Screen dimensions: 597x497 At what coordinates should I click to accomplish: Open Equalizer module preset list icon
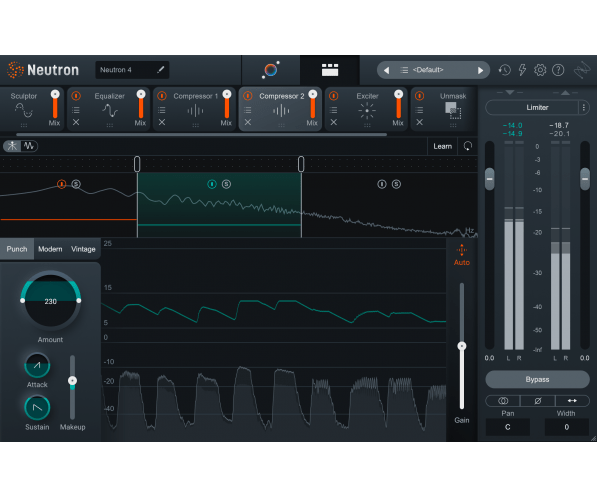pyautogui.click(x=76, y=110)
